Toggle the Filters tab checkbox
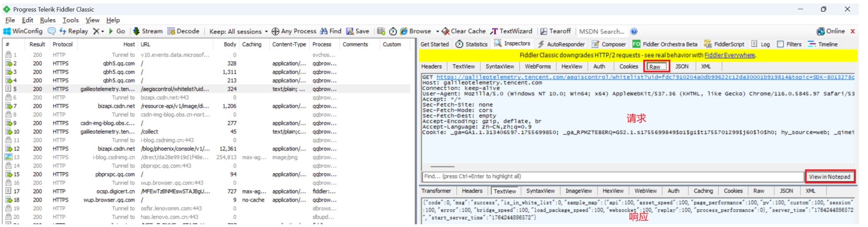 click(x=780, y=44)
